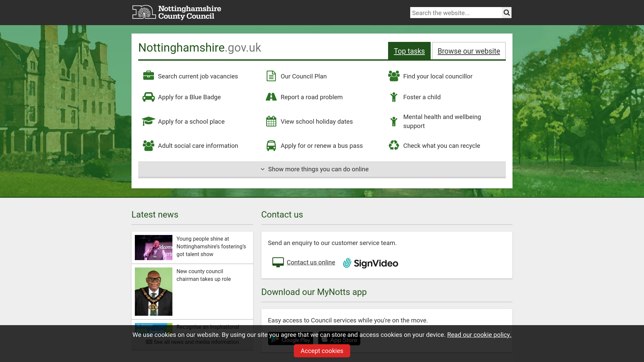Click the recycle icon for recycling check
The image size is (644, 362).
click(x=394, y=145)
